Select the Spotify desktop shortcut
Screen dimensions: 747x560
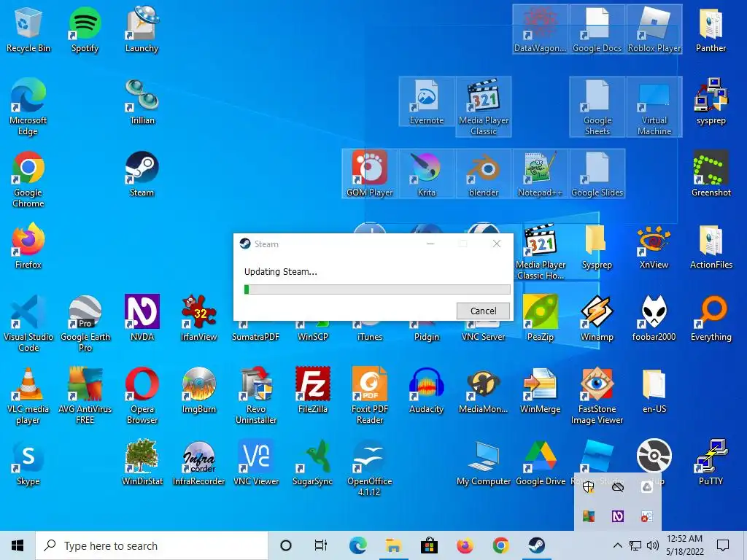point(85,29)
